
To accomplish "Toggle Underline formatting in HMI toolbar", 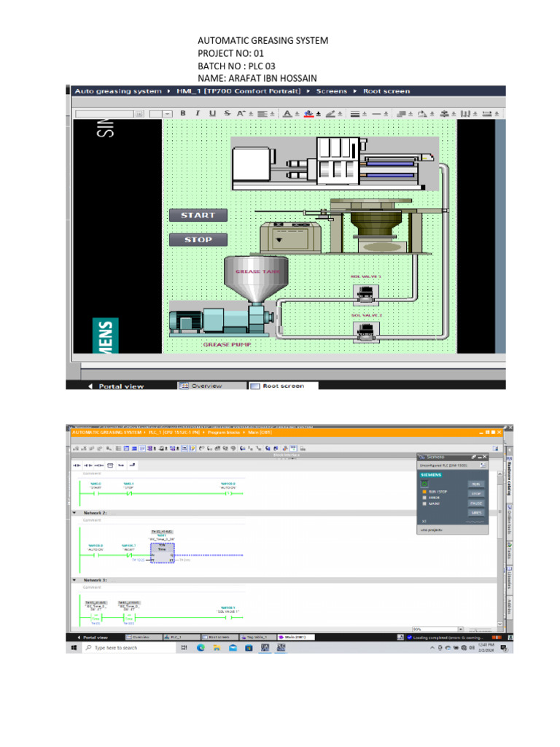I will (x=212, y=113).
